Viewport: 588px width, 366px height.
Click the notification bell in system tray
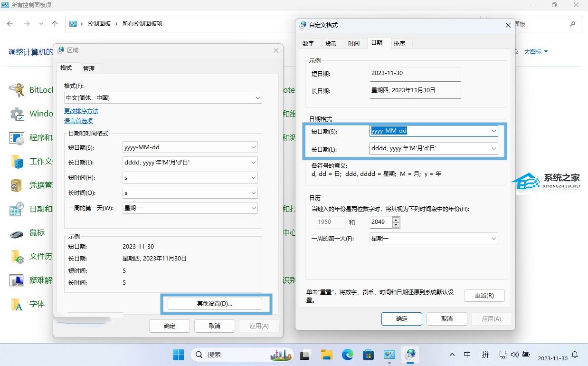point(575,355)
